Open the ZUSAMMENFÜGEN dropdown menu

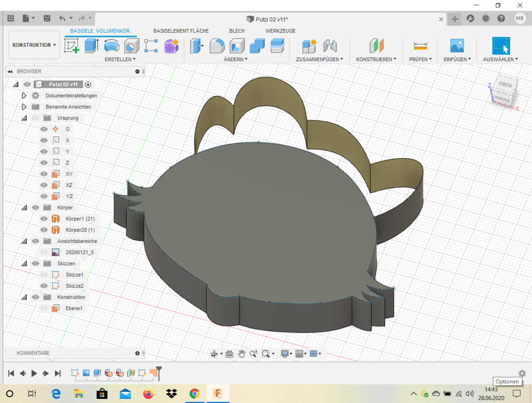coord(319,59)
